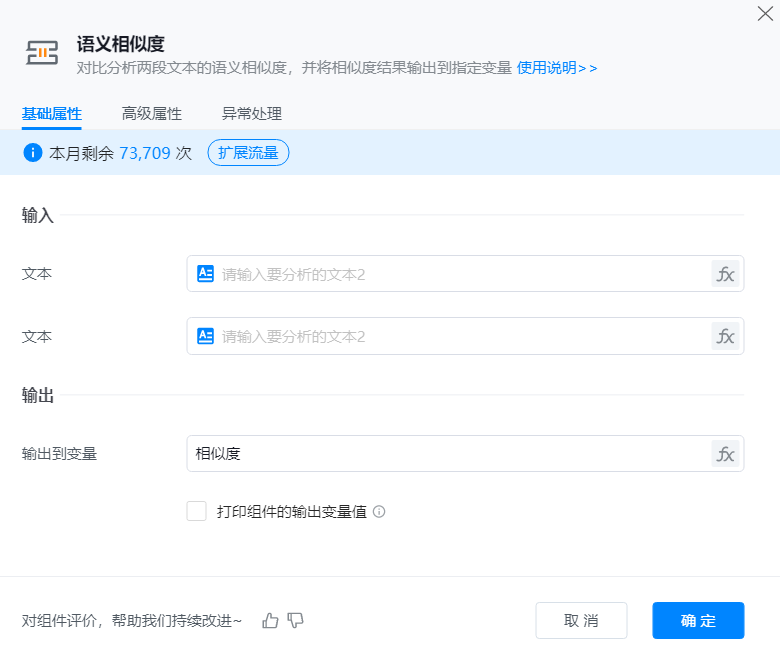
Task: Close the 语义相似度 dialog with the X
Action: (765, 13)
